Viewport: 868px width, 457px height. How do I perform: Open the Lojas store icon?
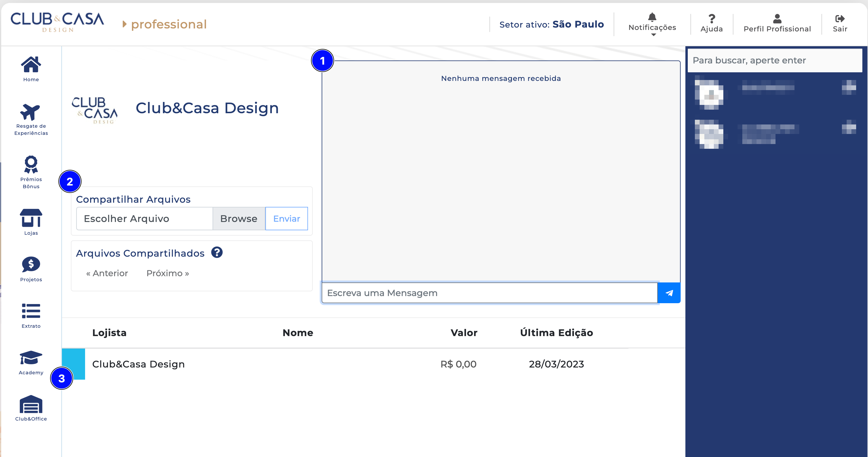click(x=31, y=218)
